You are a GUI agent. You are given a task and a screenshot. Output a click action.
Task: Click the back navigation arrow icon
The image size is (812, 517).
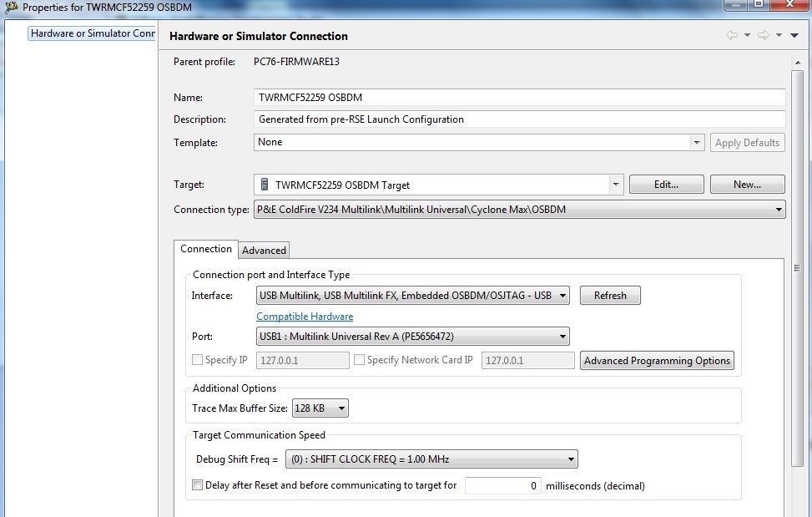[732, 35]
